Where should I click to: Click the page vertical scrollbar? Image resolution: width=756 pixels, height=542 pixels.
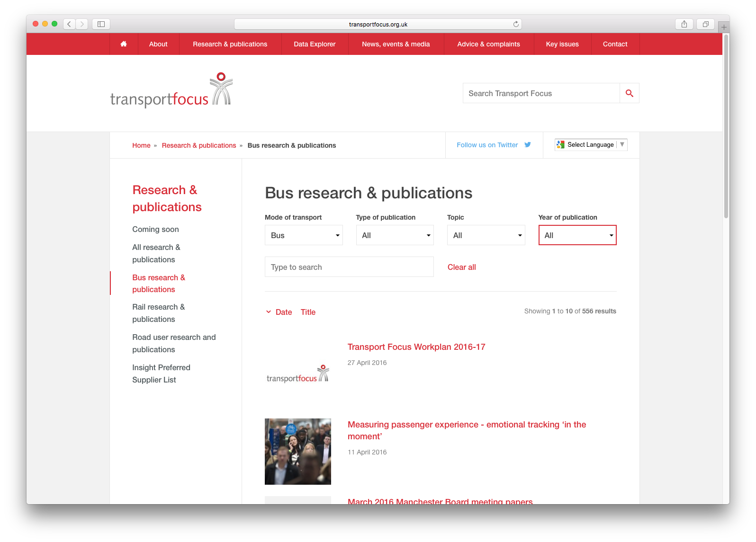(726, 126)
